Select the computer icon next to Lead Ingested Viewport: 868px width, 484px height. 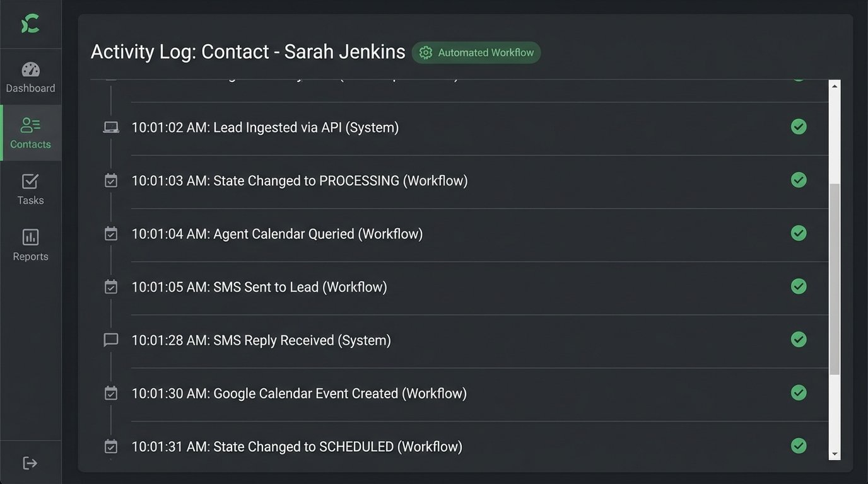tap(110, 127)
